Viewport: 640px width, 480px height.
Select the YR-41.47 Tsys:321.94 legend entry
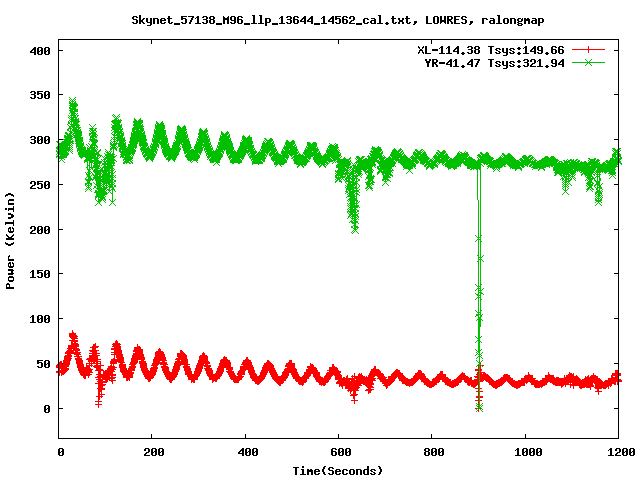tap(494, 63)
